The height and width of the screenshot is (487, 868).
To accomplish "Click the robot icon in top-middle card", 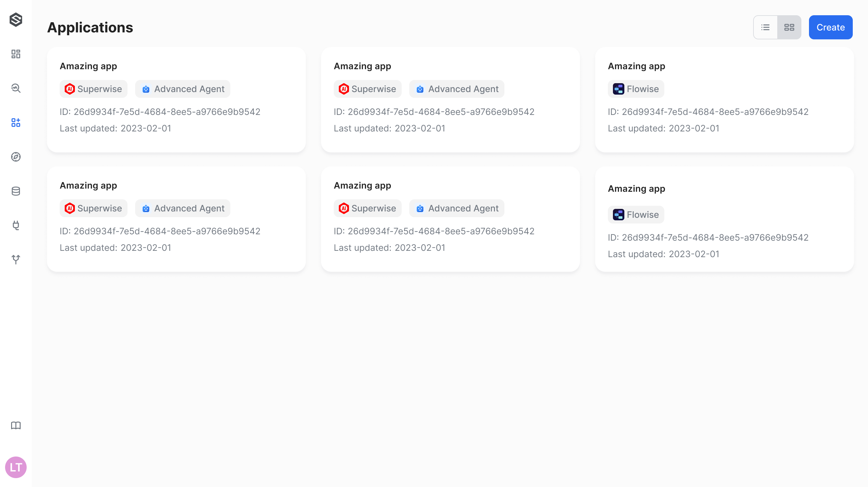I will click(x=420, y=89).
